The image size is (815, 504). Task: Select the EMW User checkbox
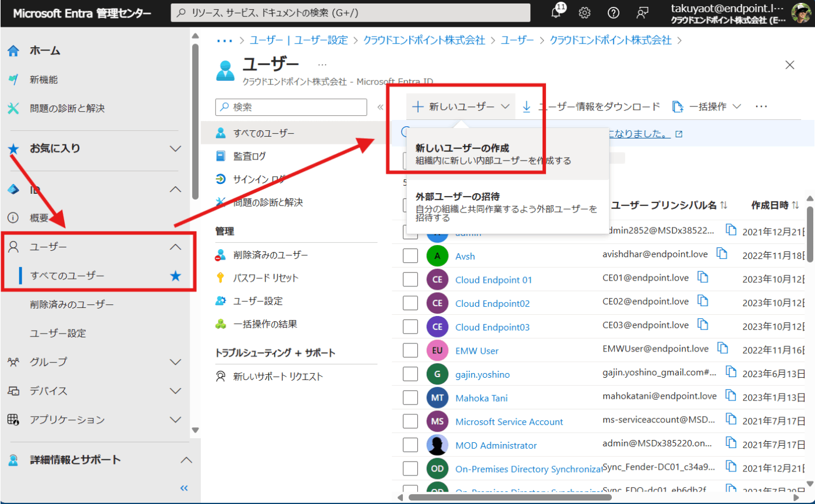[x=410, y=350]
